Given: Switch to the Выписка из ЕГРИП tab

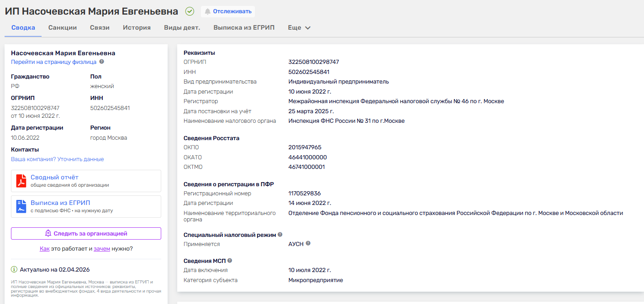Looking at the screenshot, I should pyautogui.click(x=243, y=27).
